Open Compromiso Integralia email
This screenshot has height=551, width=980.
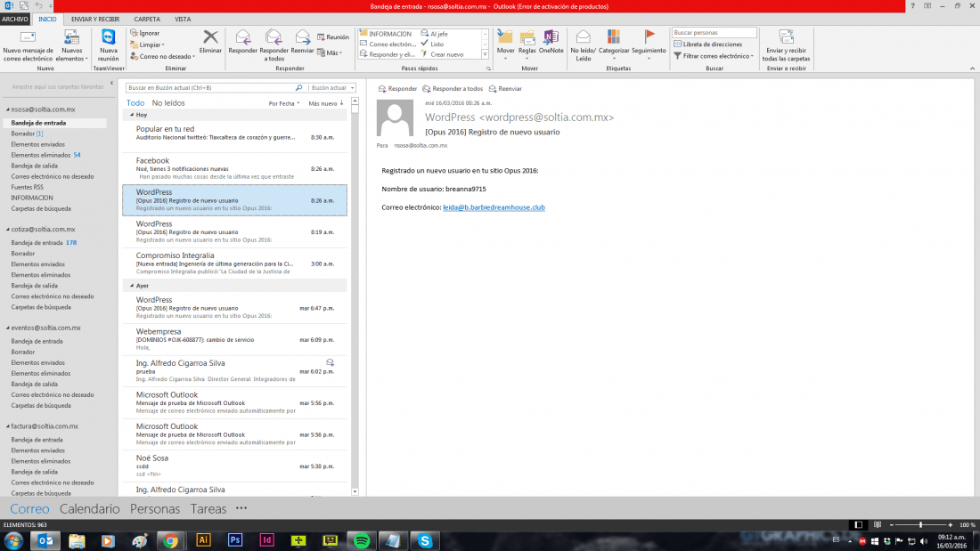[235, 263]
